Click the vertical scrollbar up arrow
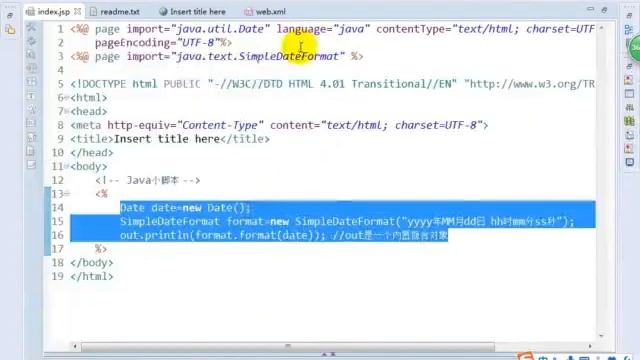Screen dimensions: 640x360 (x=601, y=28)
